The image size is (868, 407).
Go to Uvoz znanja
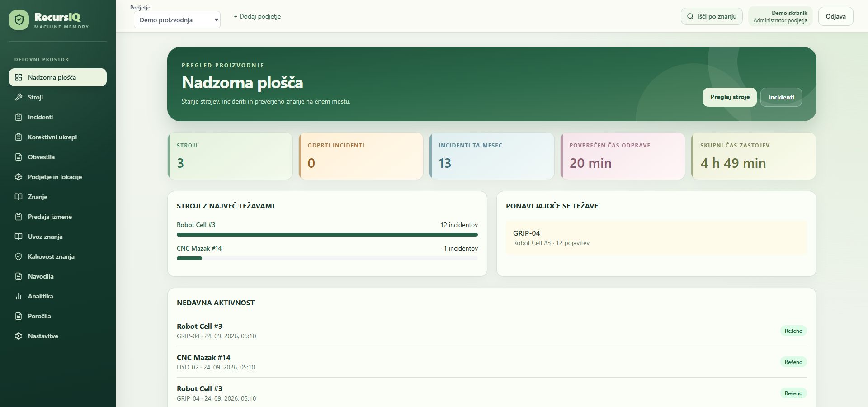[x=58, y=237]
